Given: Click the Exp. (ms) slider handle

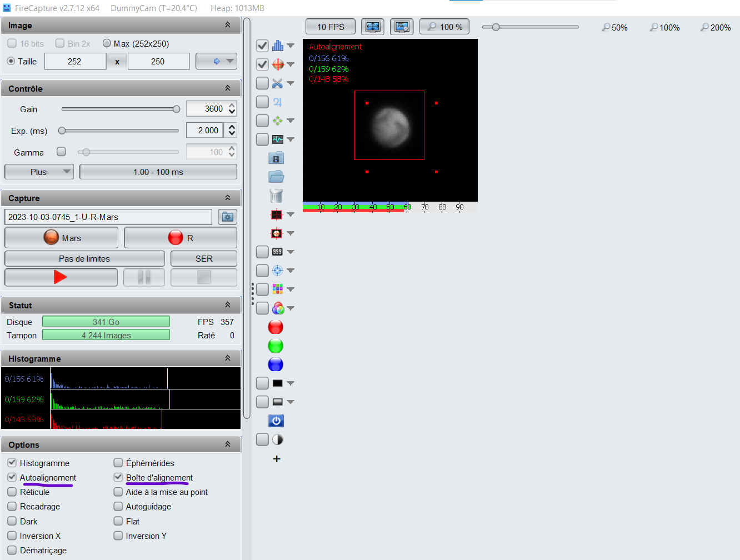Looking at the screenshot, I should pos(62,131).
